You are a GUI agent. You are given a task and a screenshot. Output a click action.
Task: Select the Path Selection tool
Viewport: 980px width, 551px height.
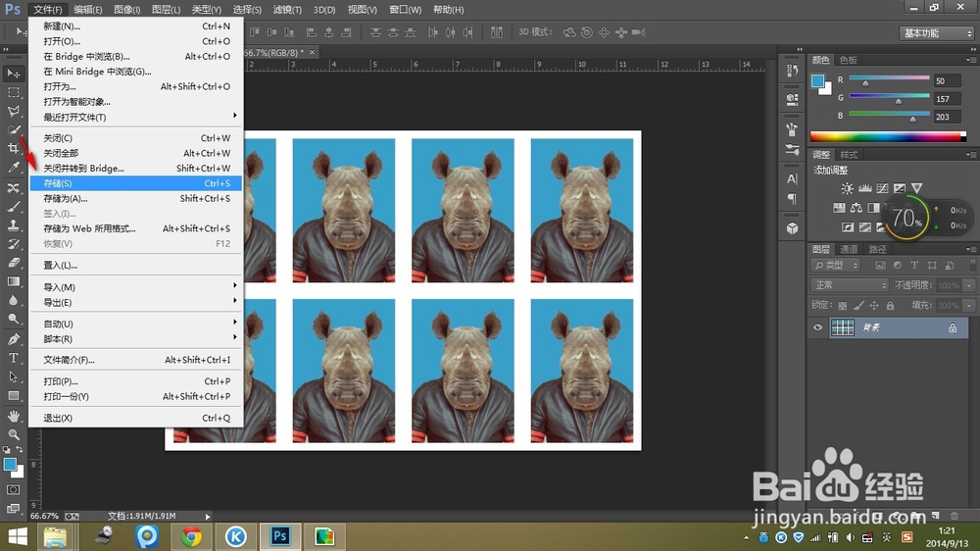tap(13, 377)
